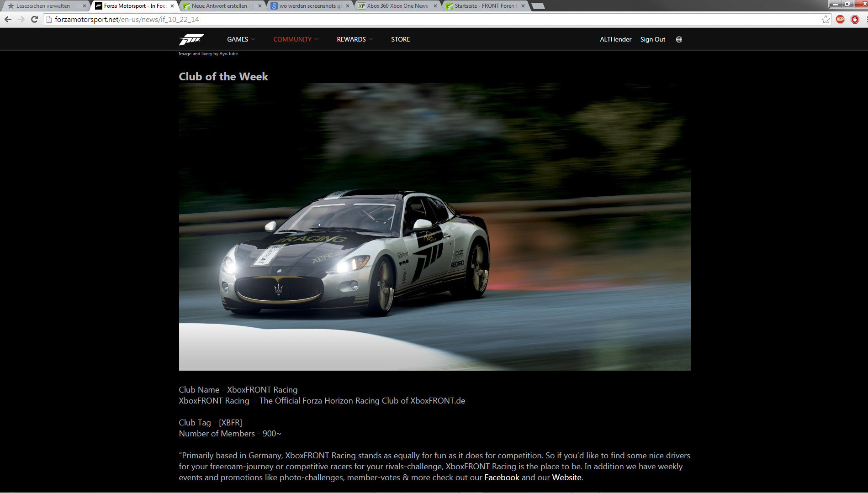Click the browser back arrow
Image resolution: width=868 pixels, height=493 pixels.
click(8, 19)
